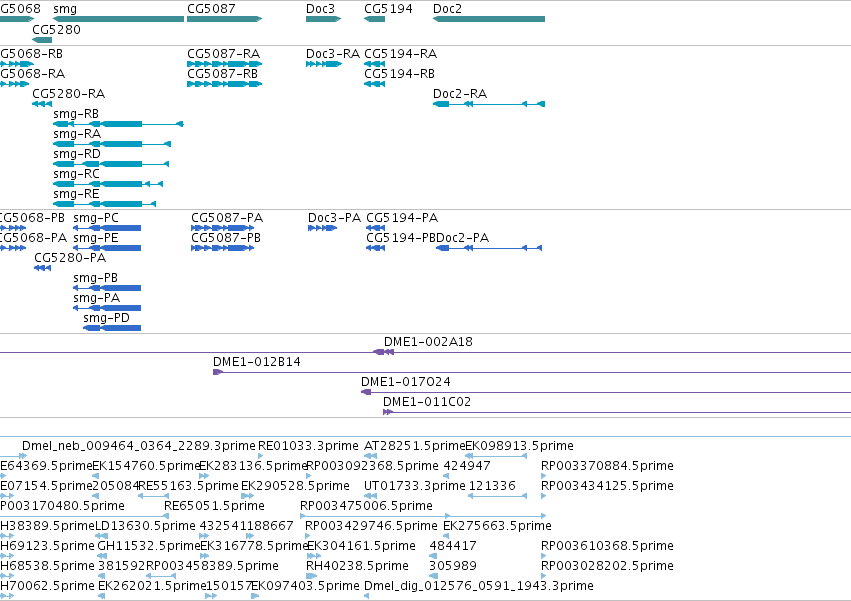The height and width of the screenshot is (601, 851).
Task: Select the Doc2 gene bar
Action: coord(489,19)
